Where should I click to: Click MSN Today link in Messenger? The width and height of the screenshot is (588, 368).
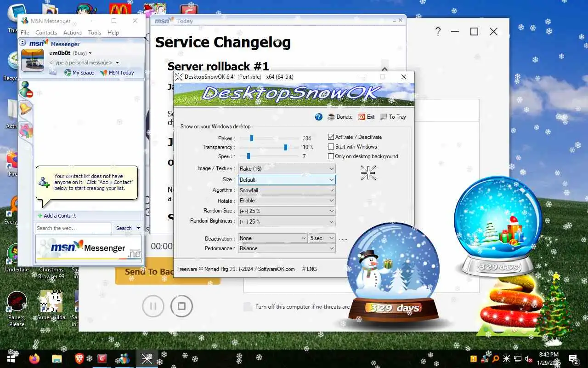117,73
